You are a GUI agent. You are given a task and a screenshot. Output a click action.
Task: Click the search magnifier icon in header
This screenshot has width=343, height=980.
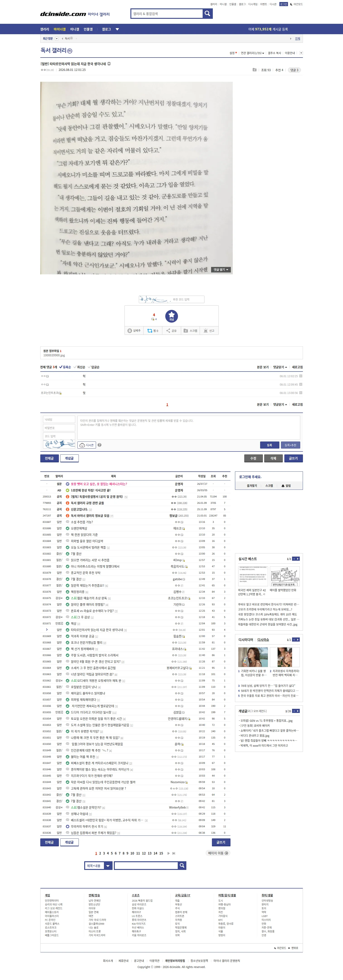coord(207,14)
